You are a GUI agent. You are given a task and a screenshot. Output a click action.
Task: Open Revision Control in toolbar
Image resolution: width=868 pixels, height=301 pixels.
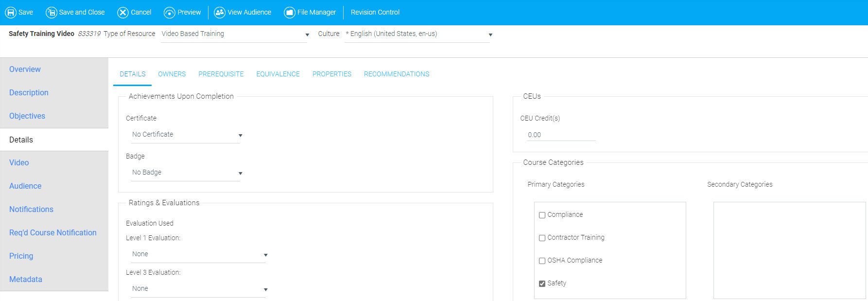point(375,12)
